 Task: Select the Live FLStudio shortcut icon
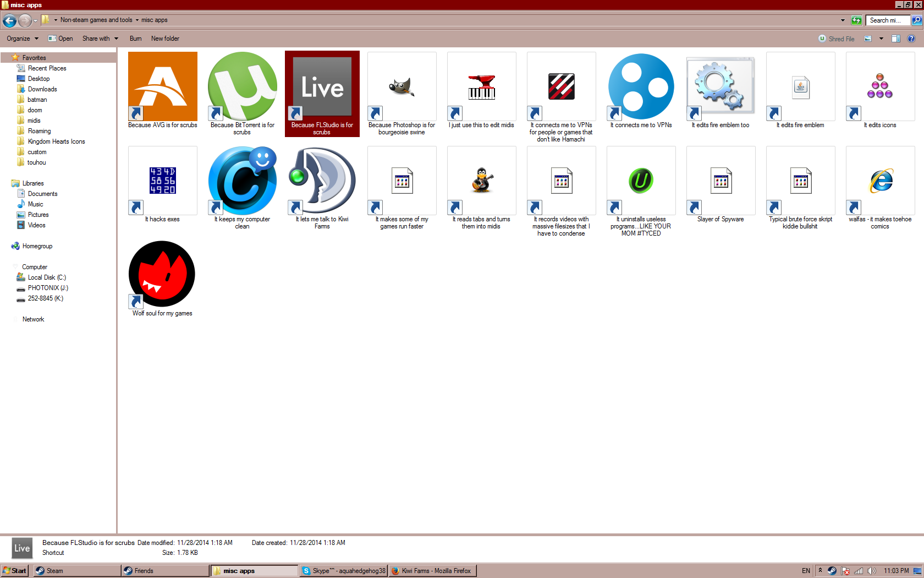click(322, 86)
